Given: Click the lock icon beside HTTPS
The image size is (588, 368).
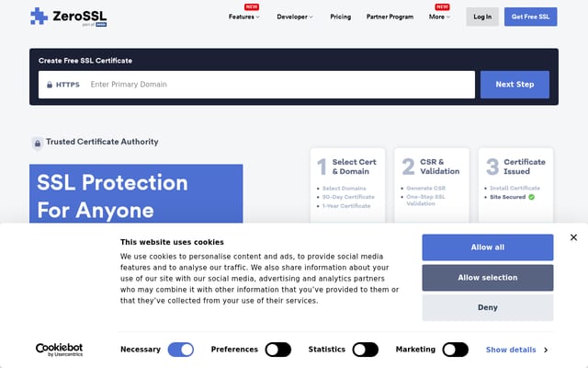Looking at the screenshot, I should (50, 85).
